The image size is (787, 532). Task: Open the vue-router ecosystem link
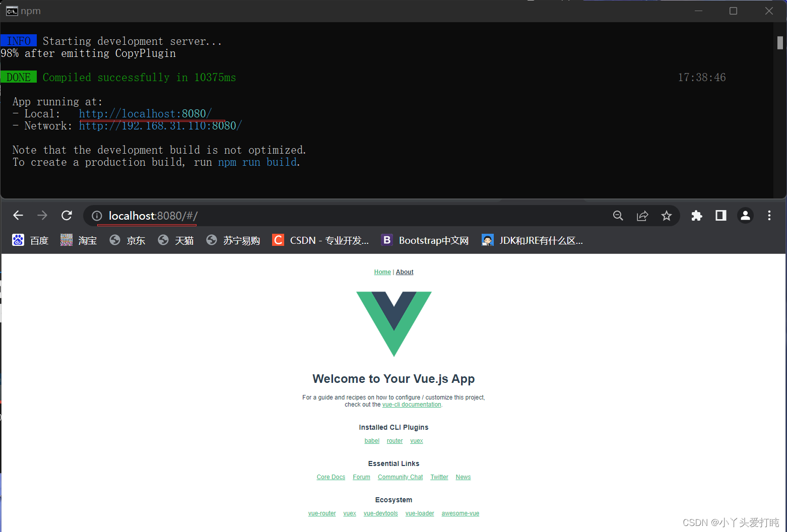(322, 513)
